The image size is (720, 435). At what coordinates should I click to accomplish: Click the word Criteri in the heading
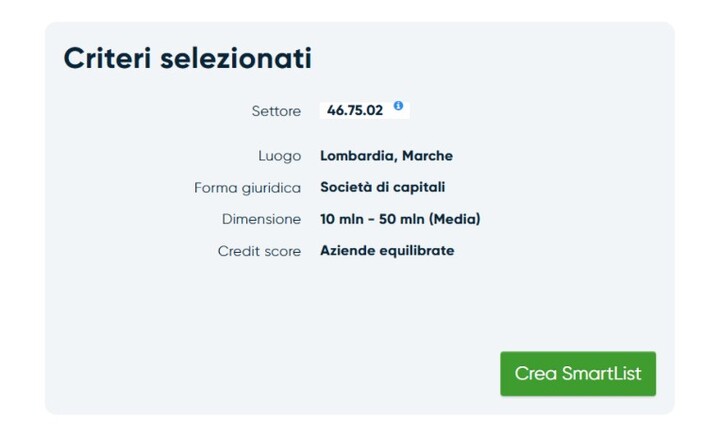(x=106, y=58)
